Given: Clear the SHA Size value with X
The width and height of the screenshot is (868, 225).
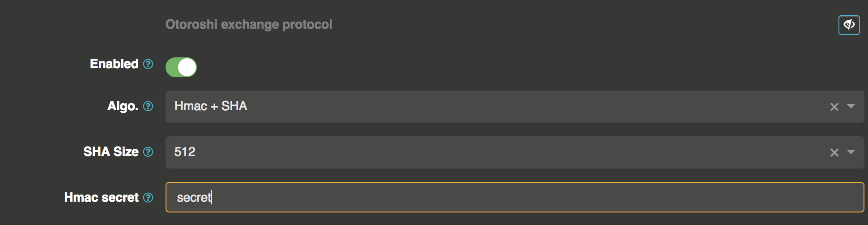Looking at the screenshot, I should (834, 152).
